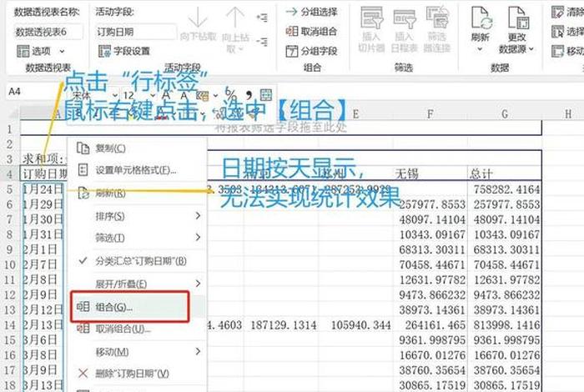Open 设置单元格格式(F) from context menu

pyautogui.click(x=136, y=170)
